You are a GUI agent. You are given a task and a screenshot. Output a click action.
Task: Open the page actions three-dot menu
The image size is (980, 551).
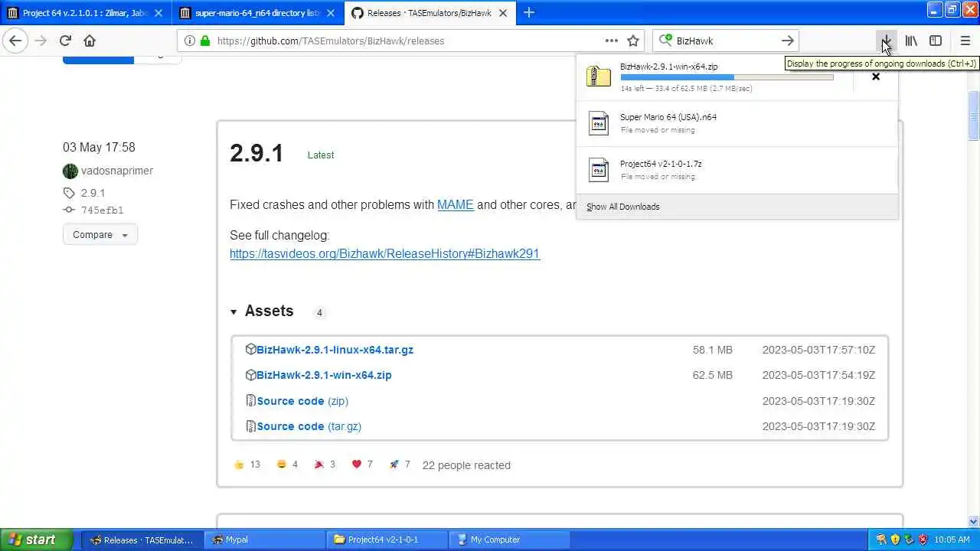(x=611, y=41)
